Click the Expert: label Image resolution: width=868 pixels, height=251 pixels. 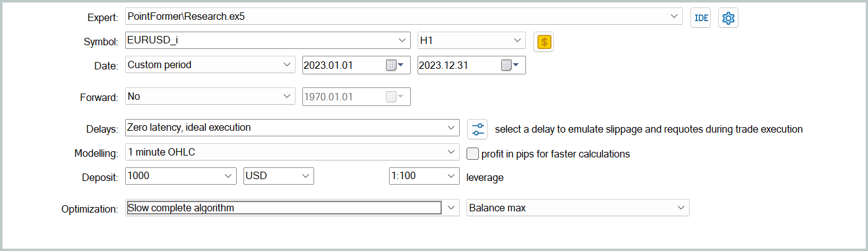coord(102,18)
